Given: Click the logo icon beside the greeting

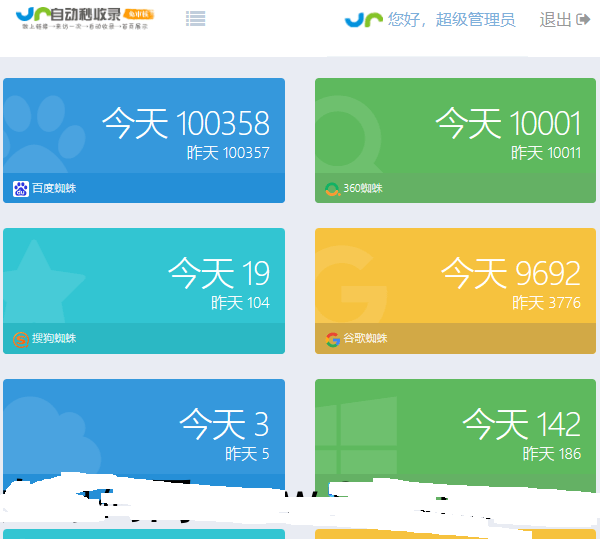Looking at the screenshot, I should [364, 20].
